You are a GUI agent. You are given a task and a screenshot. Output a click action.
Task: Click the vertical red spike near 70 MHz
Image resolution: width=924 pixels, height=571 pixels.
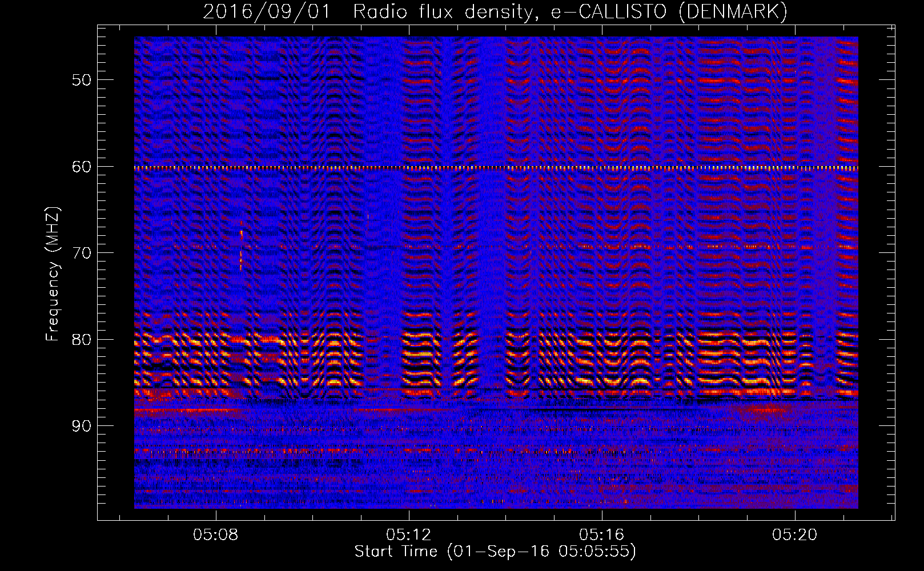tap(242, 246)
